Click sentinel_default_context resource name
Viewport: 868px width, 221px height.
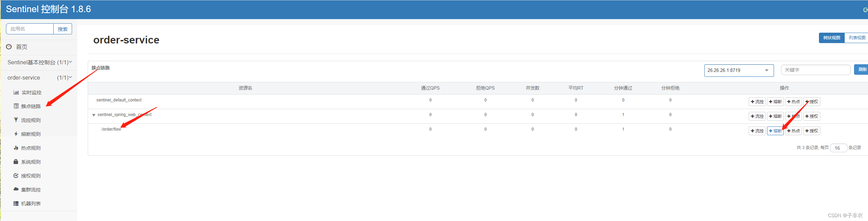click(119, 100)
